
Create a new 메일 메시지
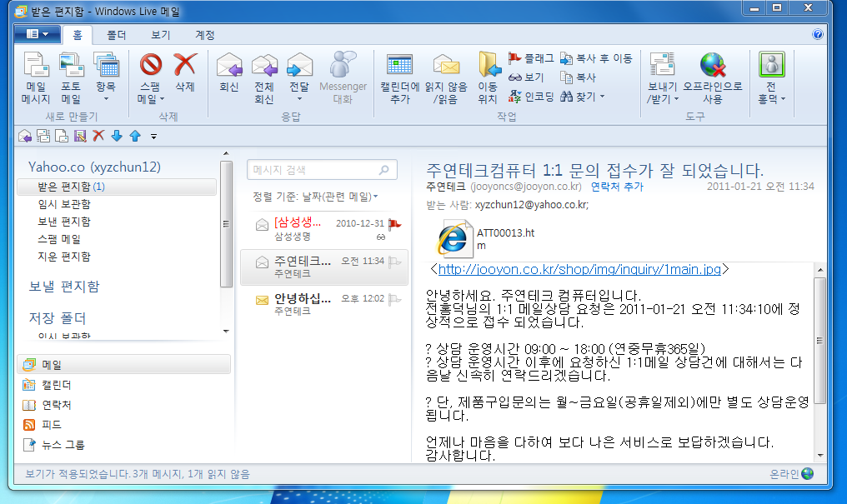36,78
